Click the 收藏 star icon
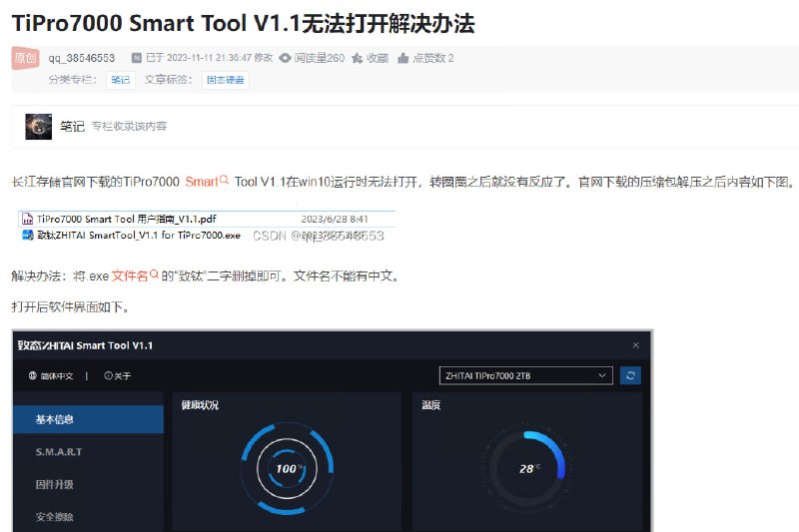The height and width of the screenshot is (532, 799). 358,58
